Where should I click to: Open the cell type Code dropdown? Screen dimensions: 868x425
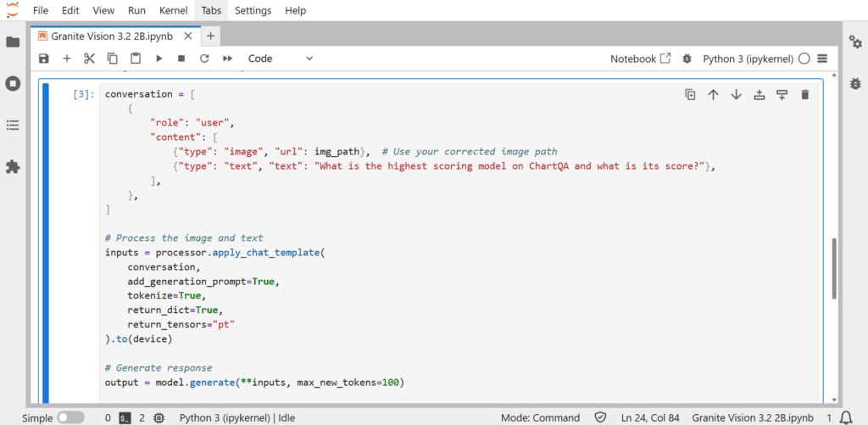[x=280, y=59]
